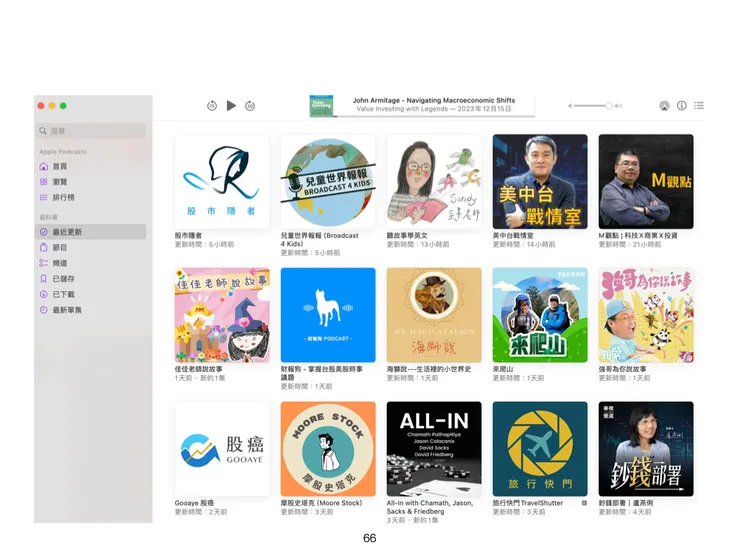740x555 pixels.
Task: Click the 來爬山 title text
Action: (503, 369)
